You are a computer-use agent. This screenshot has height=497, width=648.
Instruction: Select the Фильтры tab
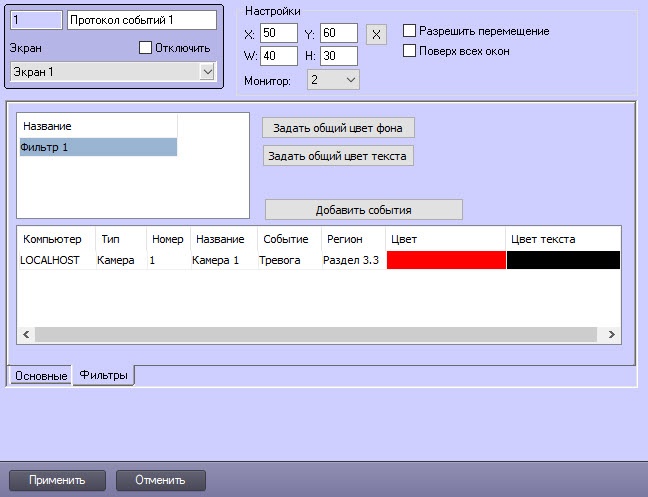[x=103, y=375]
